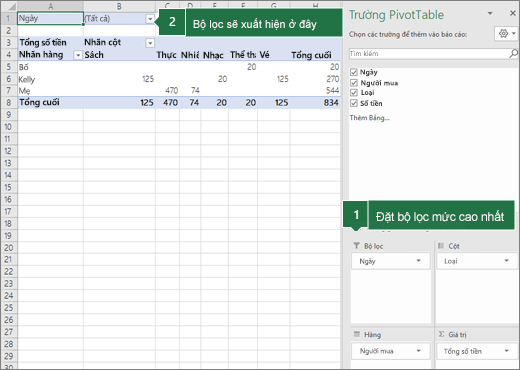
Task: Open the Nhãn hàng row labels dropdown
Action: click(78, 55)
